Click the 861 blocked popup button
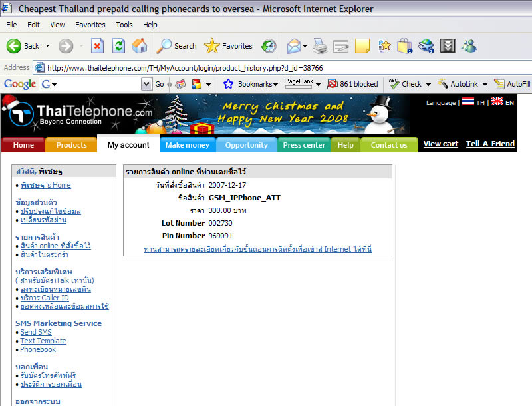This screenshot has width=532, height=406. (352, 84)
